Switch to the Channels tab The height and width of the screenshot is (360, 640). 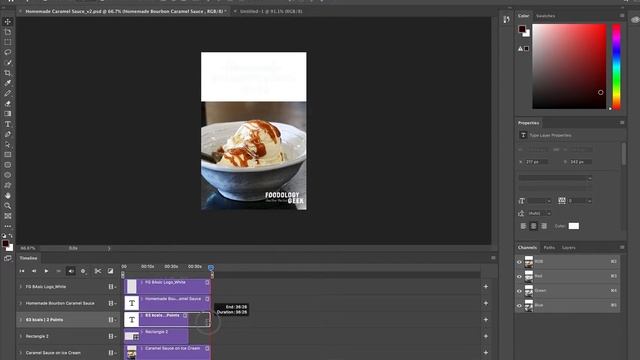point(527,248)
